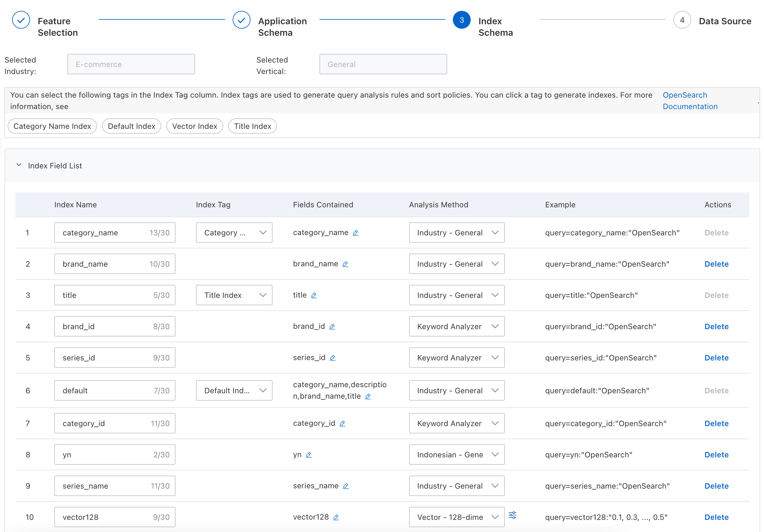764x532 pixels.
Task: Open vector128 analyzer settings sliders icon
Action: [x=513, y=515]
